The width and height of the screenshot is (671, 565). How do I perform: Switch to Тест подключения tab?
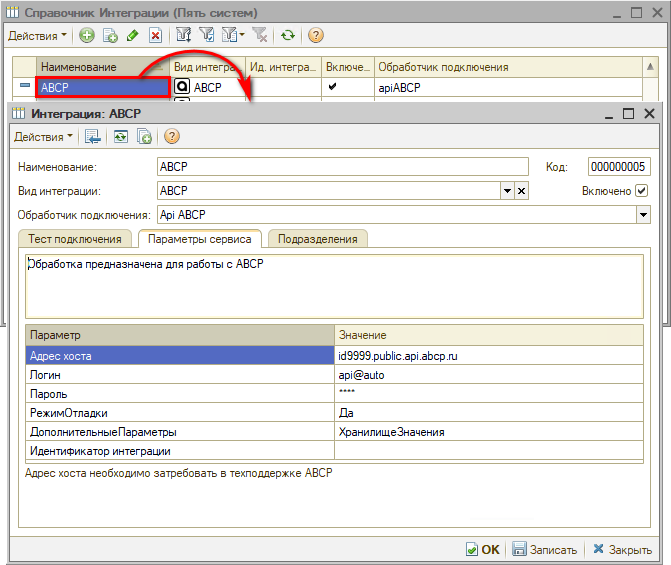[75, 239]
